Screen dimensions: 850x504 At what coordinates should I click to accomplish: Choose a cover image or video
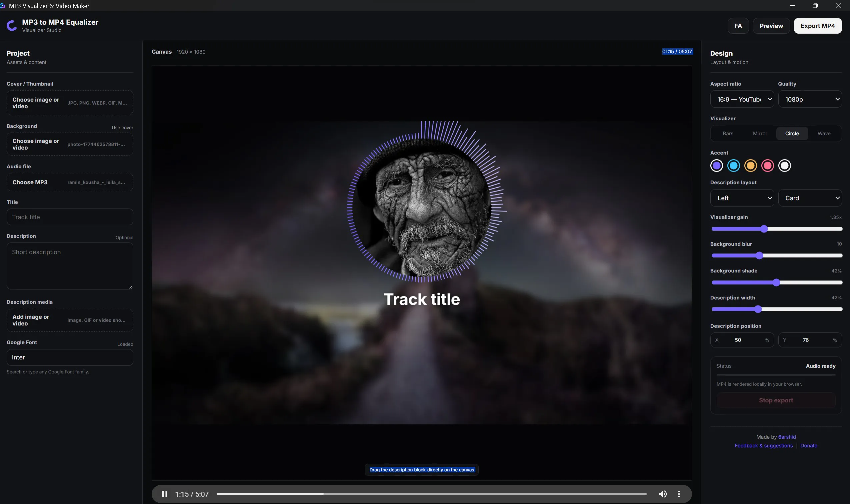(70, 103)
